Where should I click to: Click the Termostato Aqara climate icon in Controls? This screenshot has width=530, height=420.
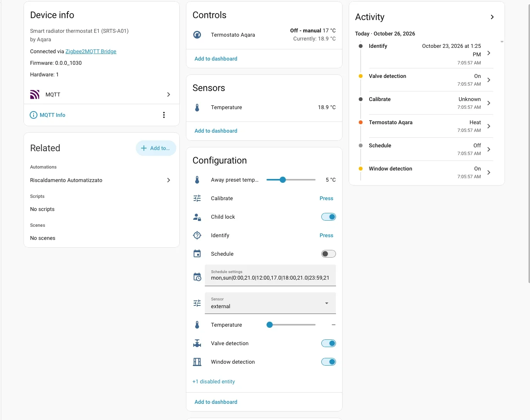[197, 35]
